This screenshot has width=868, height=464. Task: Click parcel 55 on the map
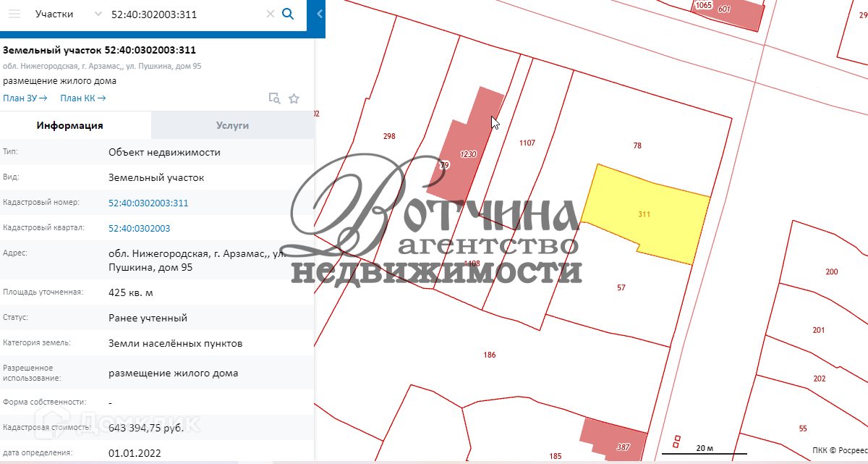(803, 429)
